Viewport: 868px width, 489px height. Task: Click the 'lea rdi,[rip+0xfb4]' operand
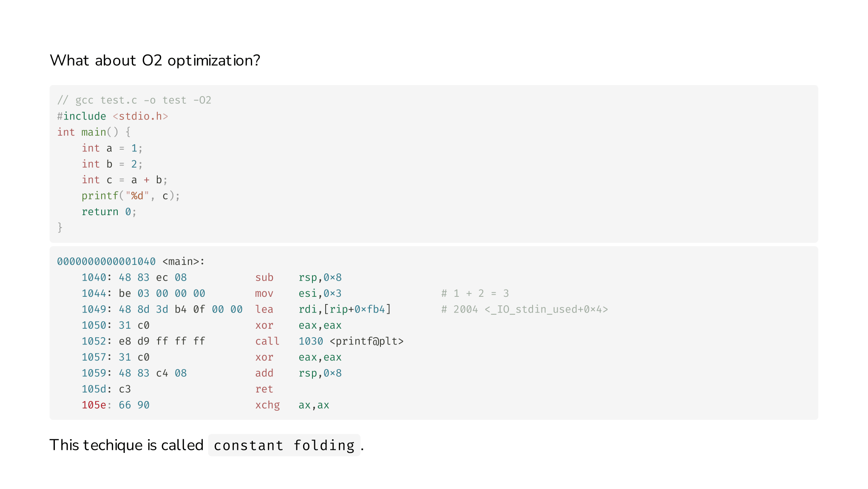[x=344, y=310]
